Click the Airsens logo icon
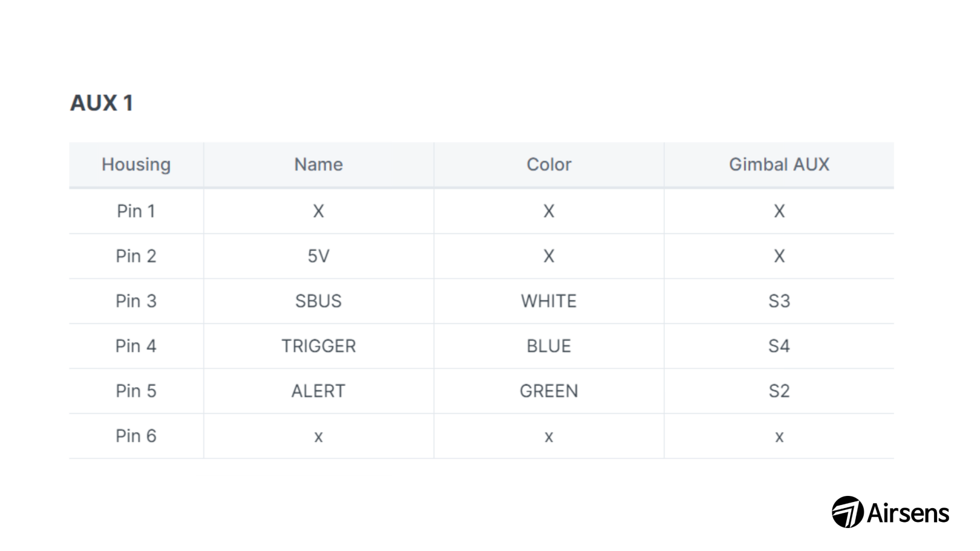The width and height of the screenshot is (980, 551). click(x=848, y=512)
